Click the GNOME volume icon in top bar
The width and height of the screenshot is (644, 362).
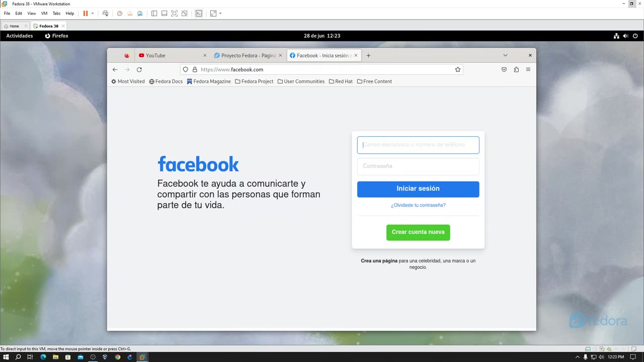pyautogui.click(x=626, y=36)
